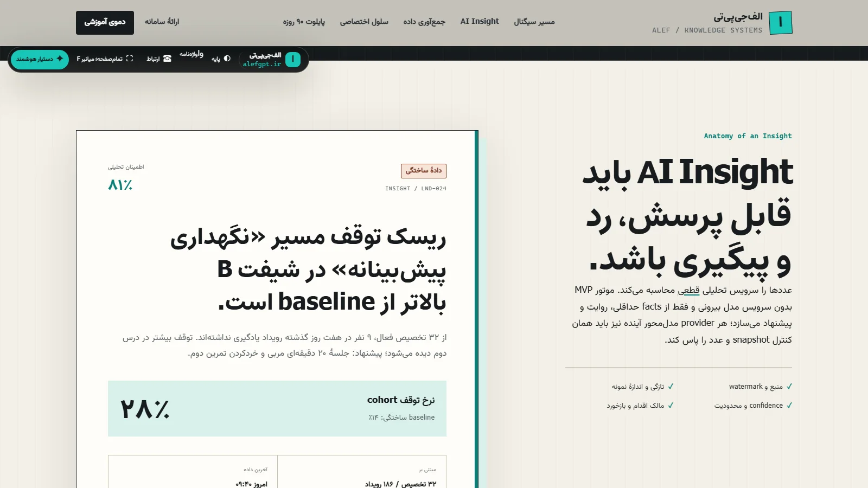The image size is (868, 488).
Task: Click checkmark beside مالک اقدام و بازخورد
Action: click(x=671, y=406)
